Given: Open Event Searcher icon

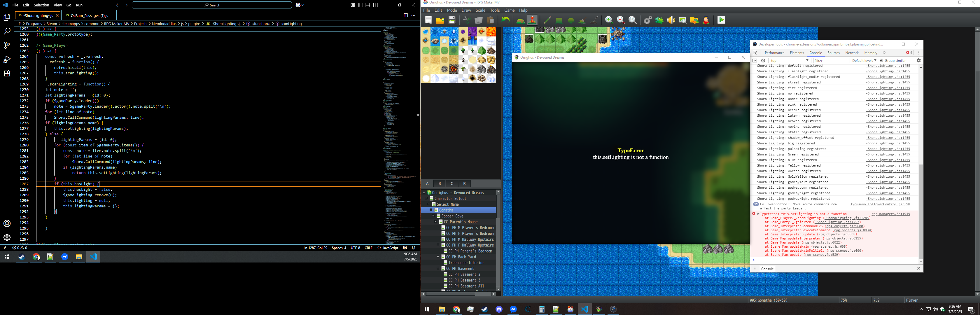Looking at the screenshot, I should pos(683,20).
